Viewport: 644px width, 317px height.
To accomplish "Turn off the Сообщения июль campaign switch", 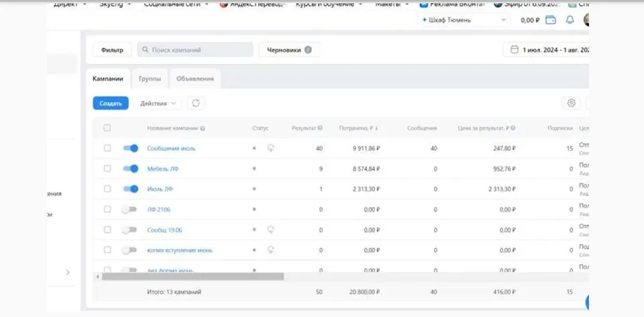I will point(131,148).
